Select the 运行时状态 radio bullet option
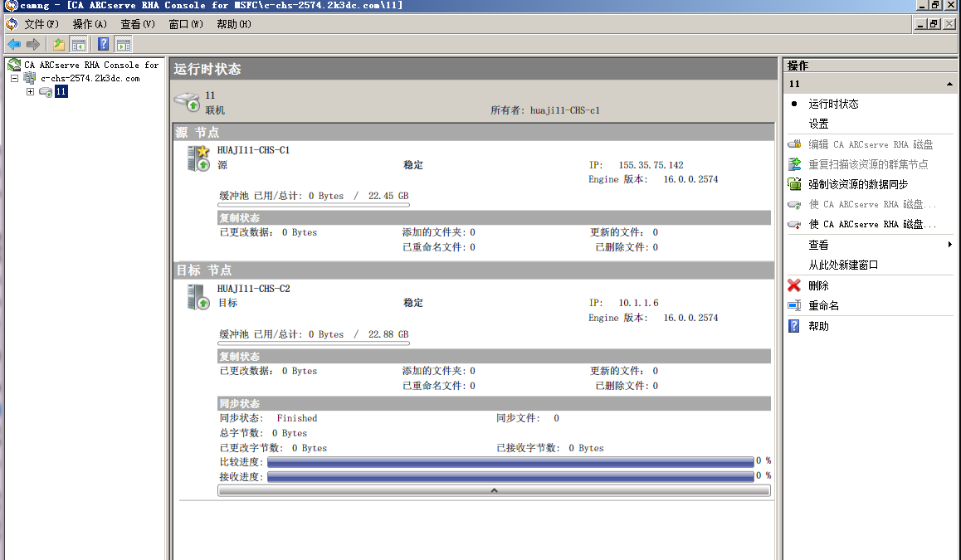Image resolution: width=961 pixels, height=560 pixels. click(x=795, y=104)
